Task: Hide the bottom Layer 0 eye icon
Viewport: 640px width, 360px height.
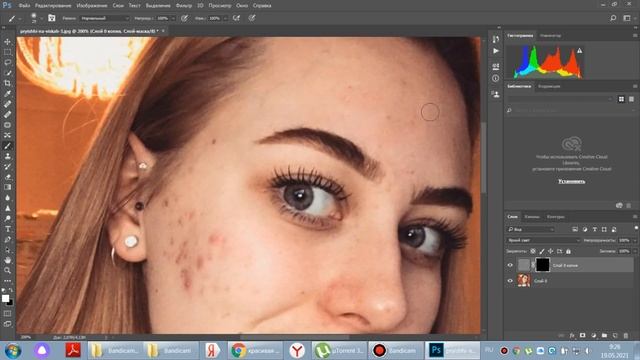Action: coord(510,281)
